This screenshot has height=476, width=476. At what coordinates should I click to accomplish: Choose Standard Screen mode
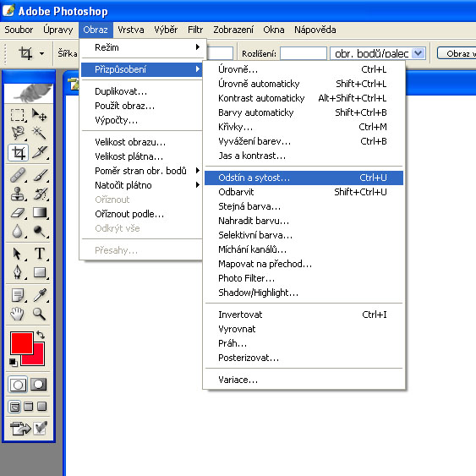pyautogui.click(x=14, y=407)
